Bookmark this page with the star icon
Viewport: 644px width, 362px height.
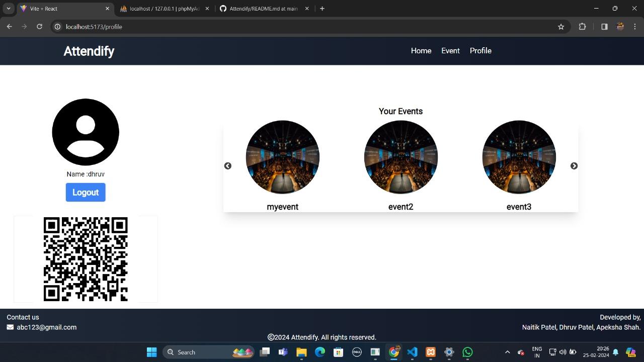pos(561,27)
